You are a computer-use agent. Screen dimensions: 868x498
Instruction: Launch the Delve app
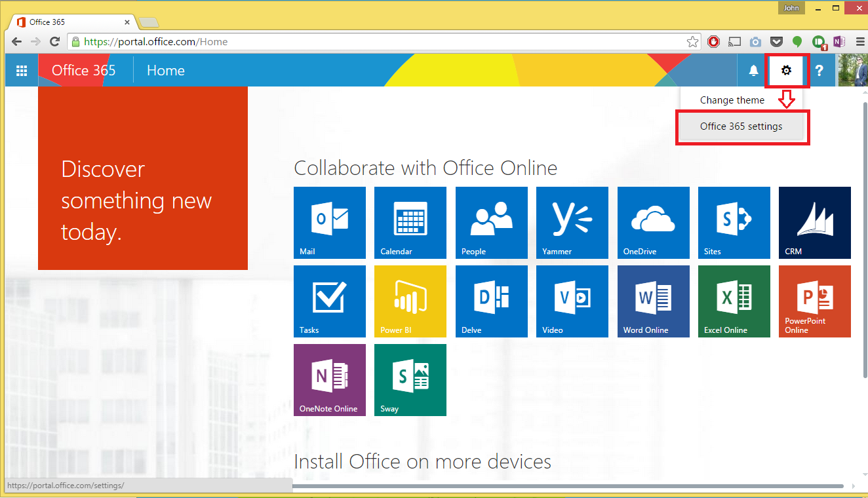pyautogui.click(x=491, y=301)
